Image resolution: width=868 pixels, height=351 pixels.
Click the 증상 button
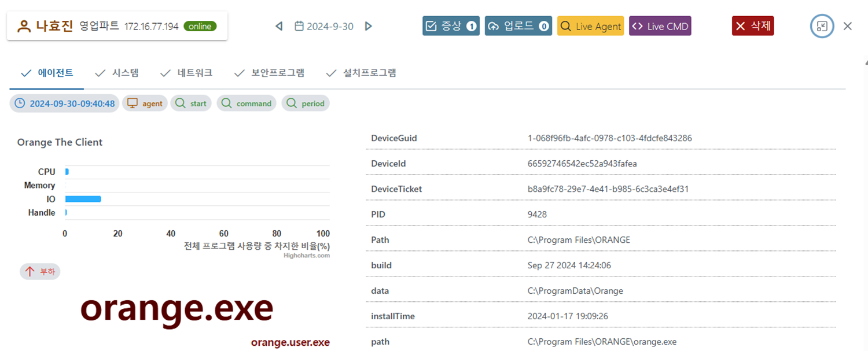tap(451, 26)
